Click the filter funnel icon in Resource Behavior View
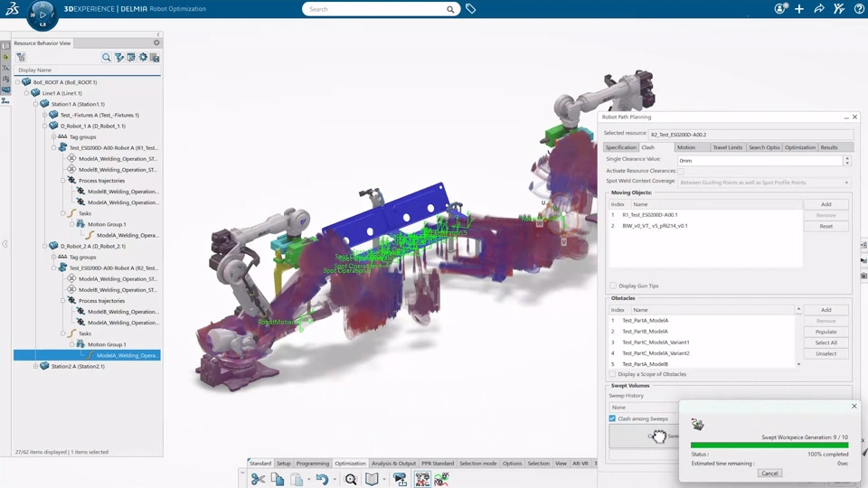 [119, 57]
